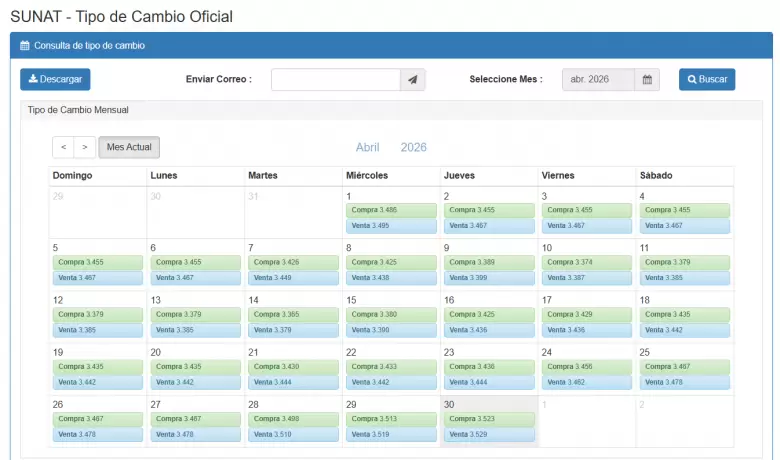
Task: Focus the Enviar Correo email input field
Action: pyautogui.click(x=335, y=80)
